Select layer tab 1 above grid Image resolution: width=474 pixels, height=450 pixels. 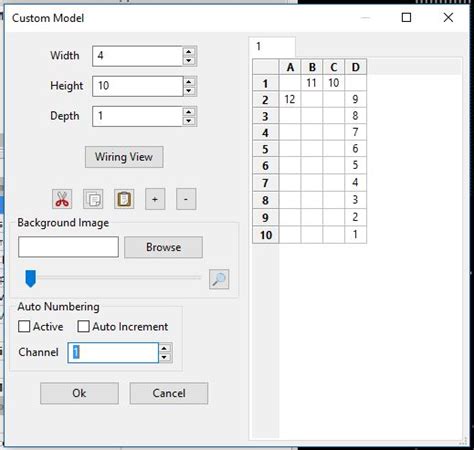click(272, 47)
